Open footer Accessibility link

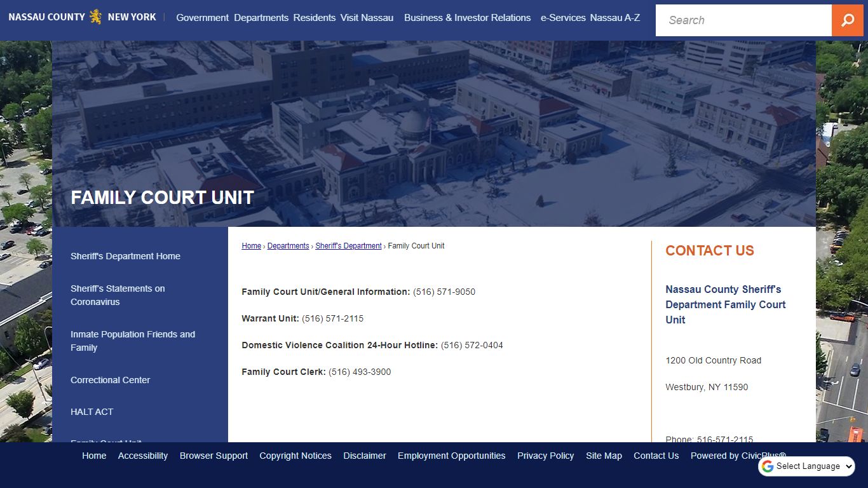(143, 456)
